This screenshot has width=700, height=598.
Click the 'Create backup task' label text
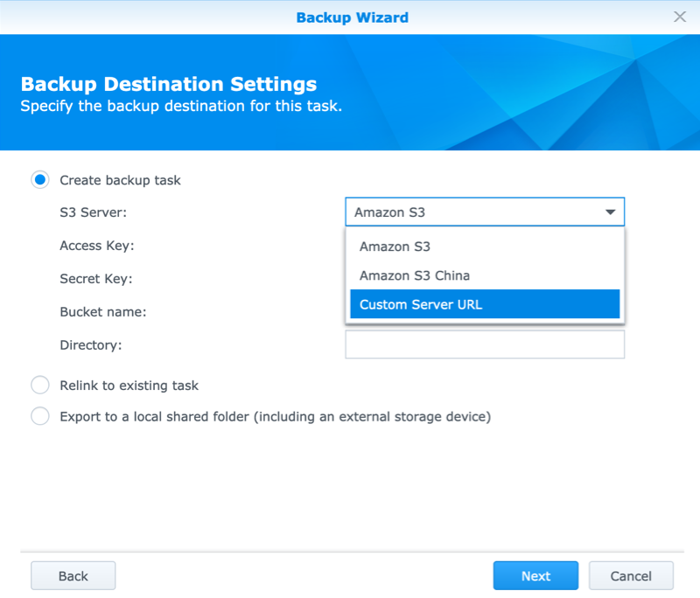click(120, 180)
